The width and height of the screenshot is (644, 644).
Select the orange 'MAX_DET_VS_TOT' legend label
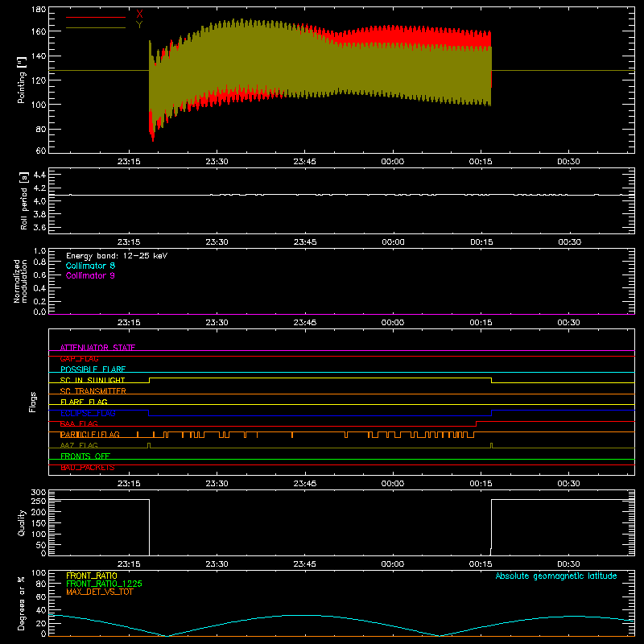[x=100, y=592]
